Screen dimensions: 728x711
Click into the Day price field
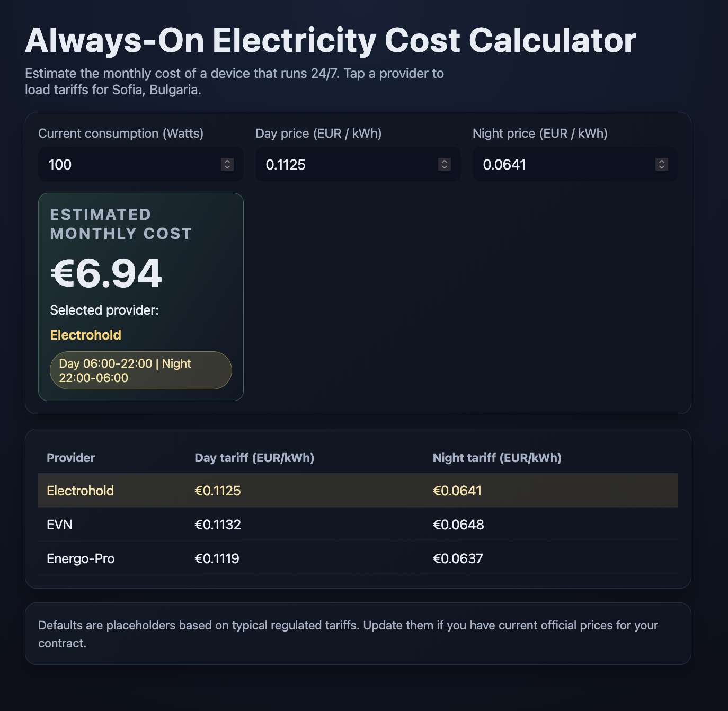tap(344, 165)
